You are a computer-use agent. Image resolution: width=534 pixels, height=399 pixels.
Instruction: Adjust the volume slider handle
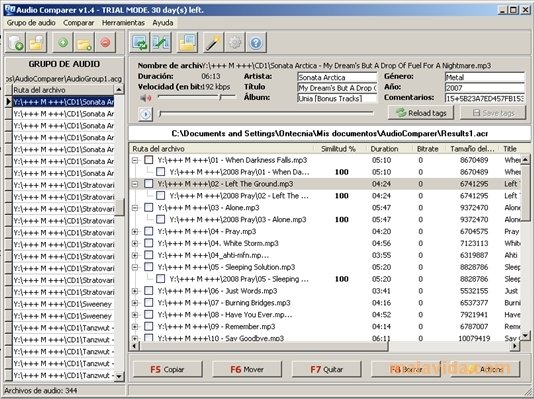pos(221,98)
